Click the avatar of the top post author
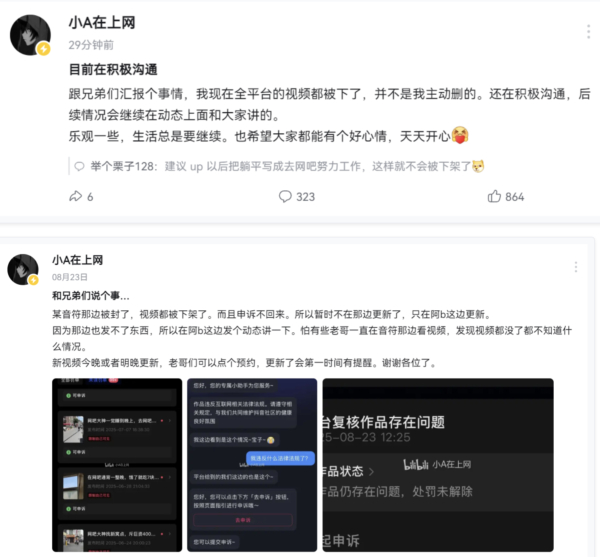 (x=30, y=35)
